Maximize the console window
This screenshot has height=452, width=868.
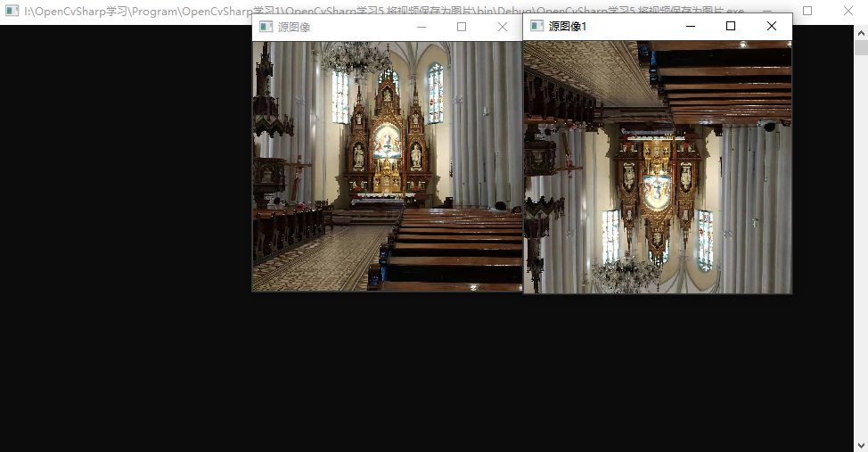pyautogui.click(x=807, y=11)
